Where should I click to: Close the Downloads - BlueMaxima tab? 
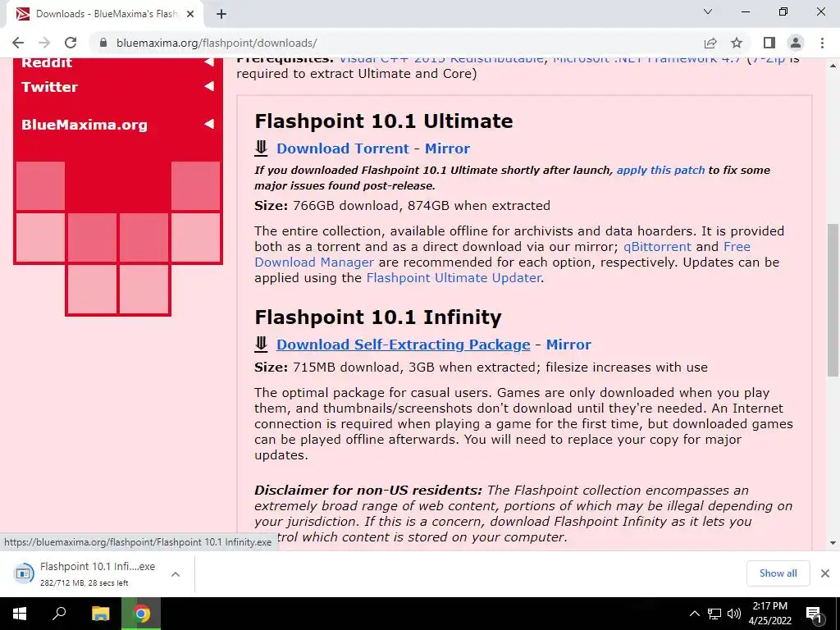point(190,15)
